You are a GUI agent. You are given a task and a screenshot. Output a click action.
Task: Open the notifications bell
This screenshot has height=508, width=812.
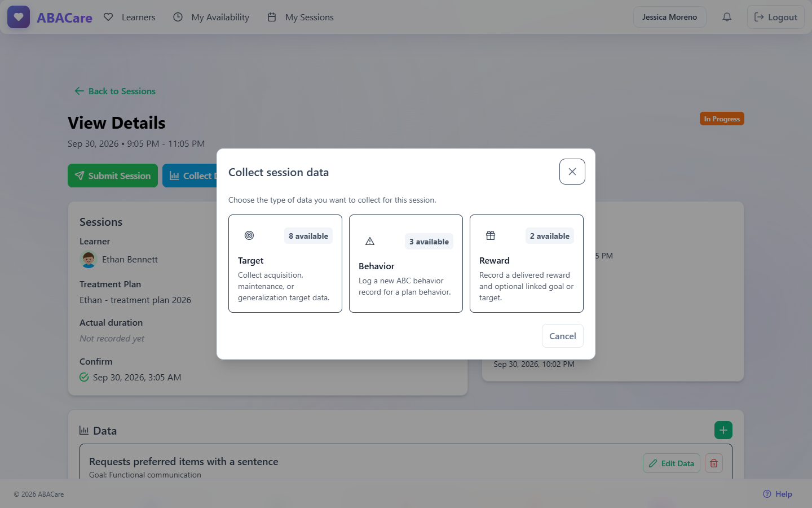point(727,17)
